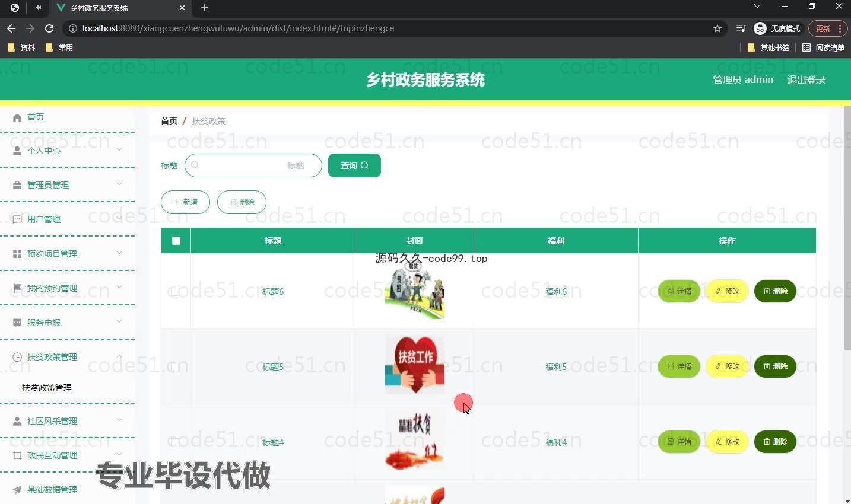Click the crop icon beside 政民互动管理
The image size is (851, 504).
17,455
